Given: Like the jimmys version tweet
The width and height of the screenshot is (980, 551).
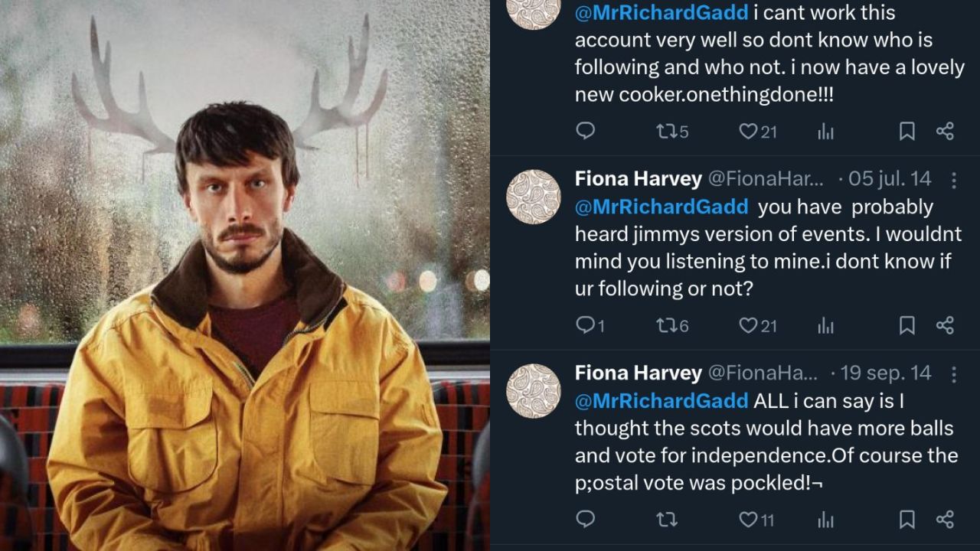Looking at the screenshot, I should (x=748, y=325).
